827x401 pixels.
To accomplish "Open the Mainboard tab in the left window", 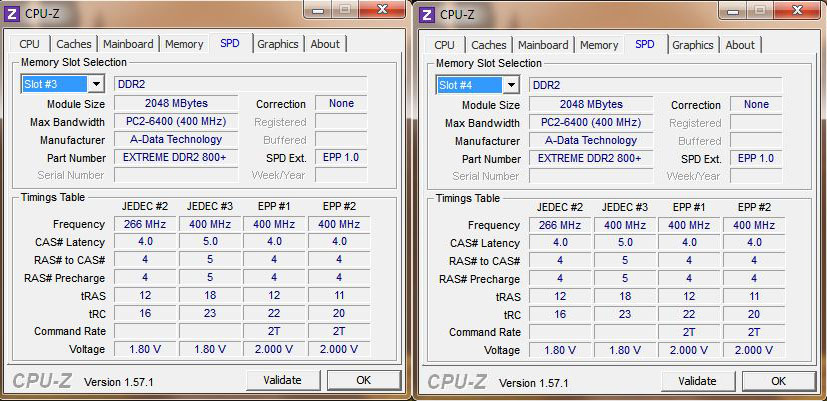I will tap(128, 44).
